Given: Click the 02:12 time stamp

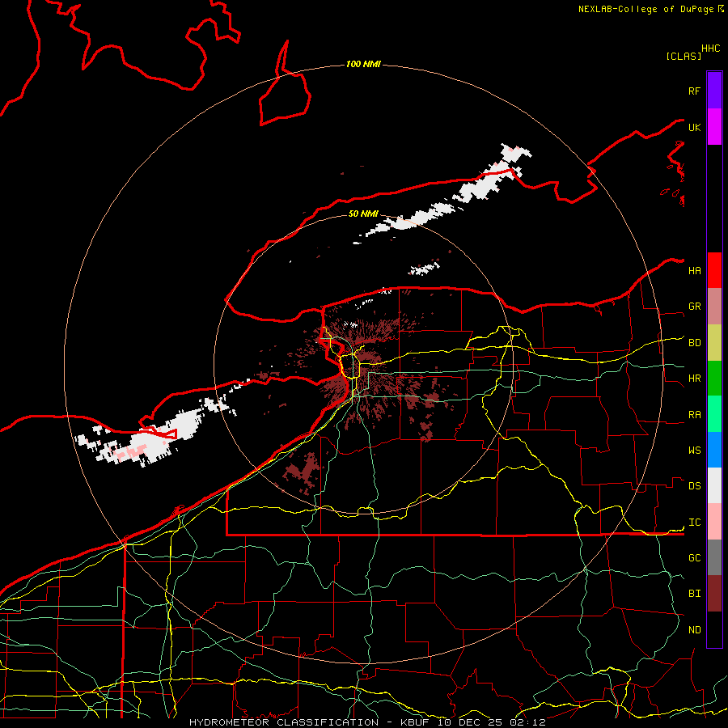Looking at the screenshot, I should [x=527, y=722].
